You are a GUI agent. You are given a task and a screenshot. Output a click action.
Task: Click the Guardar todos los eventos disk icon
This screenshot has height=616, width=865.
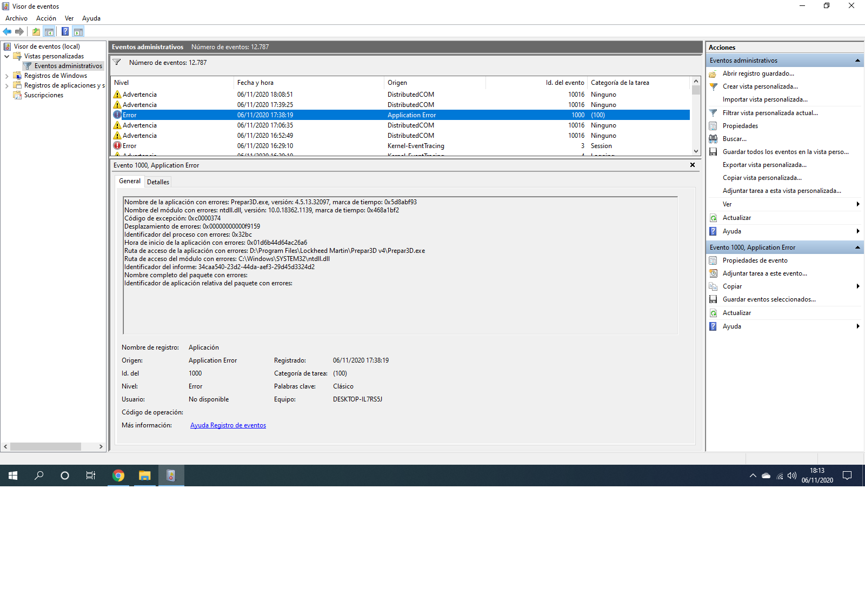tap(713, 152)
